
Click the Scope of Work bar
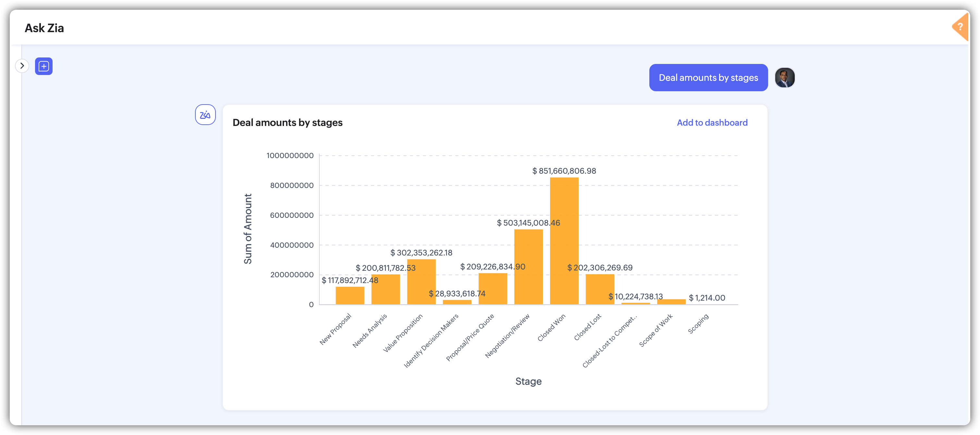click(671, 302)
